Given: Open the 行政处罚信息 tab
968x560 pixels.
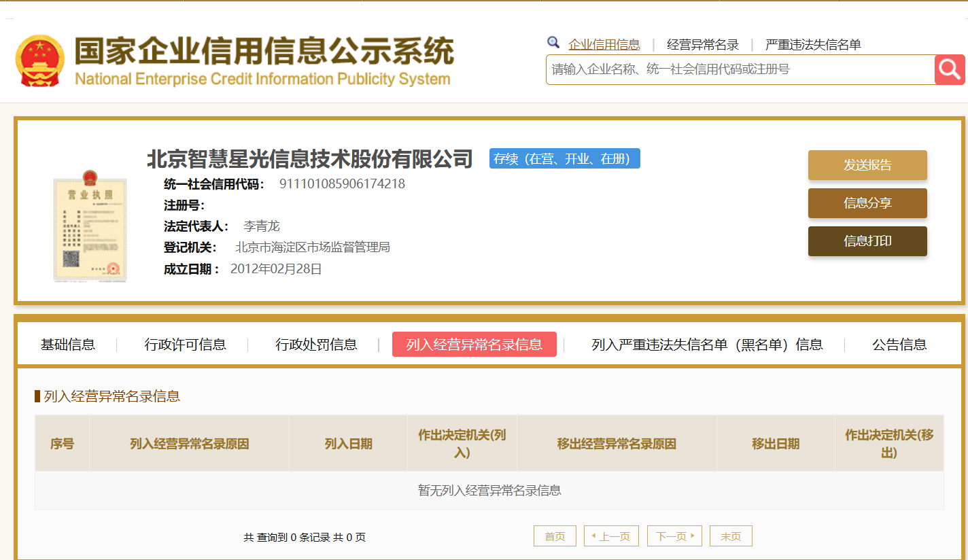Looking at the screenshot, I should click(x=316, y=345).
